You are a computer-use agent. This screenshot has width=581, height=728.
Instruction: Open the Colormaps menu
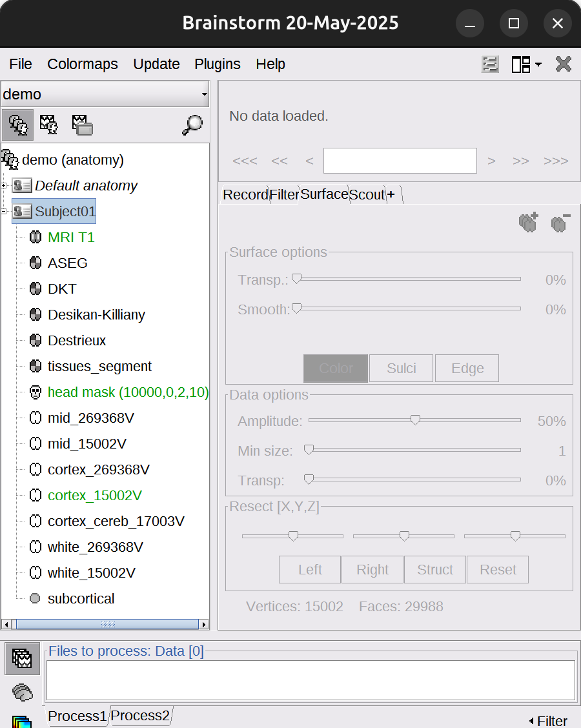pyautogui.click(x=83, y=64)
